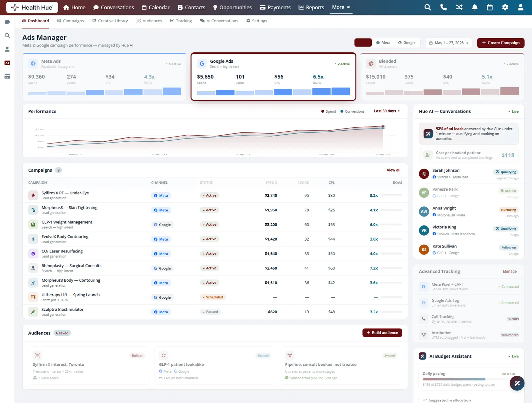
Task: Click the Call Tracking phone icon
Action: (424, 319)
